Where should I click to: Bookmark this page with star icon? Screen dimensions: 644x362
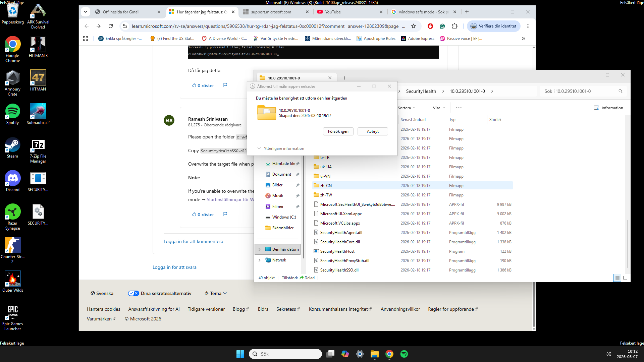point(414,26)
